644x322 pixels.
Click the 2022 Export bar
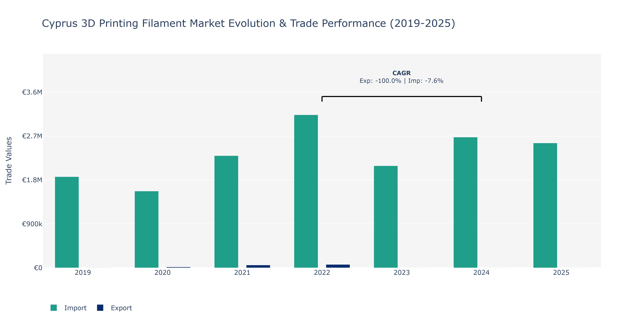point(338,266)
